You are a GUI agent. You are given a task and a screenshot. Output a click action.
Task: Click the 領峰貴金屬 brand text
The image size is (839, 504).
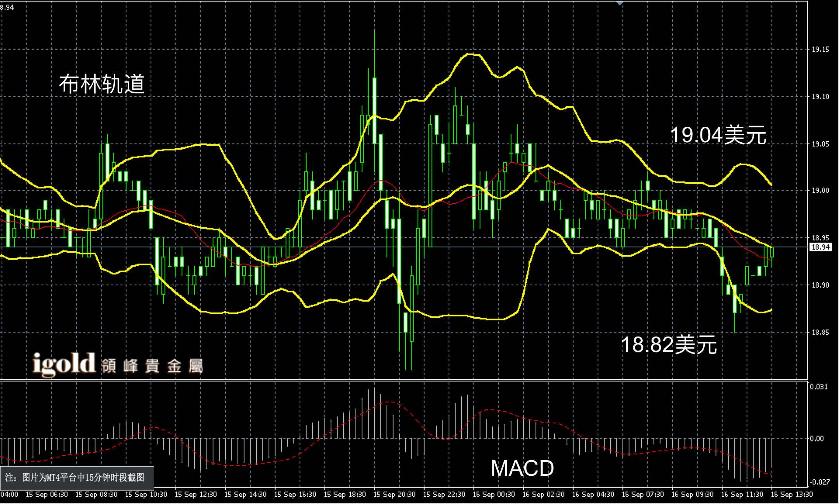tap(152, 366)
